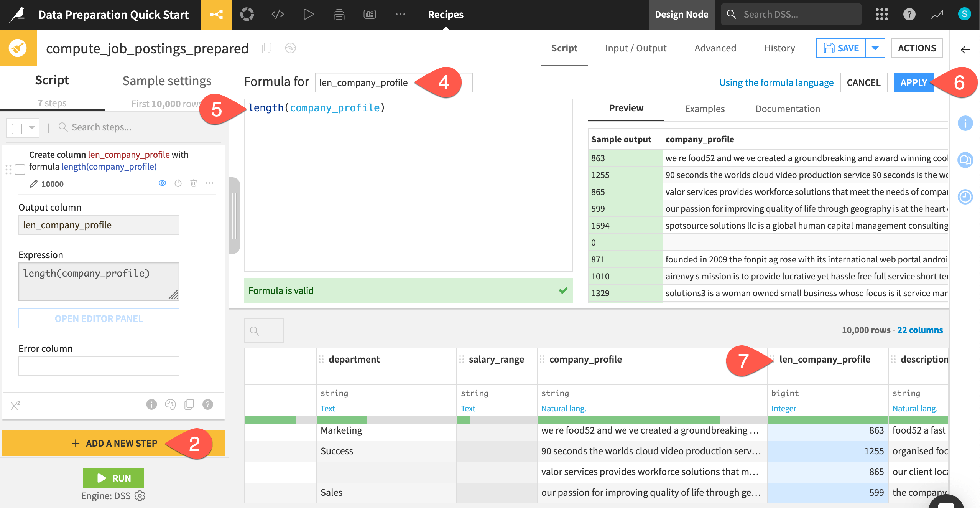Click into the Error column field
The width and height of the screenshot is (980, 508).
[x=99, y=366]
